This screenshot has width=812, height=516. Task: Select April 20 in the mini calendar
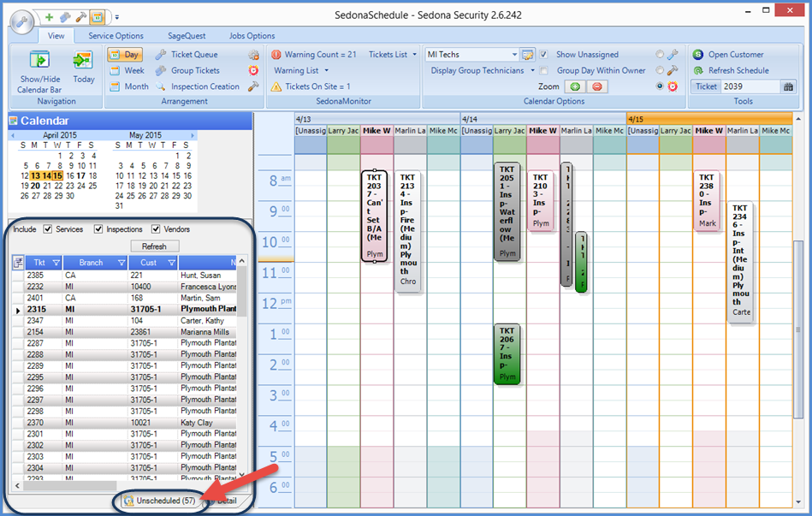pyautogui.click(x=35, y=186)
